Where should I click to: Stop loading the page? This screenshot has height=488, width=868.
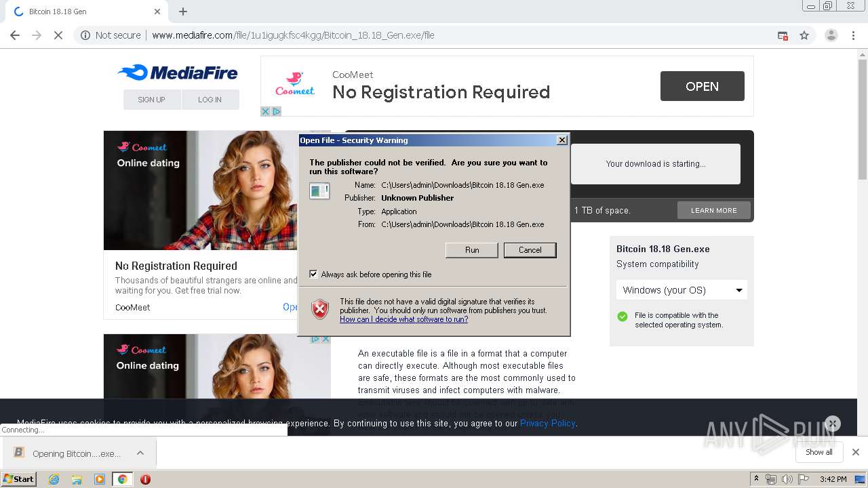[x=58, y=35]
